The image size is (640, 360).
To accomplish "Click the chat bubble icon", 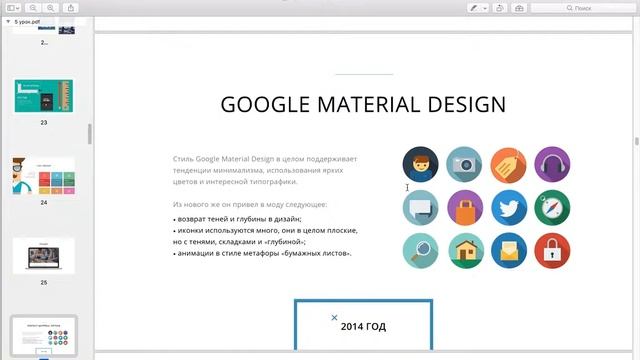I will pyautogui.click(x=420, y=208).
